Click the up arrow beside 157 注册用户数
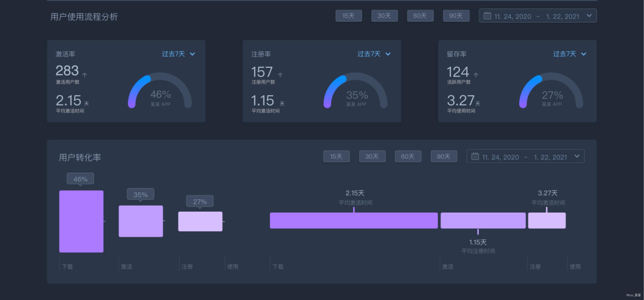This screenshot has width=644, height=300. [x=280, y=75]
